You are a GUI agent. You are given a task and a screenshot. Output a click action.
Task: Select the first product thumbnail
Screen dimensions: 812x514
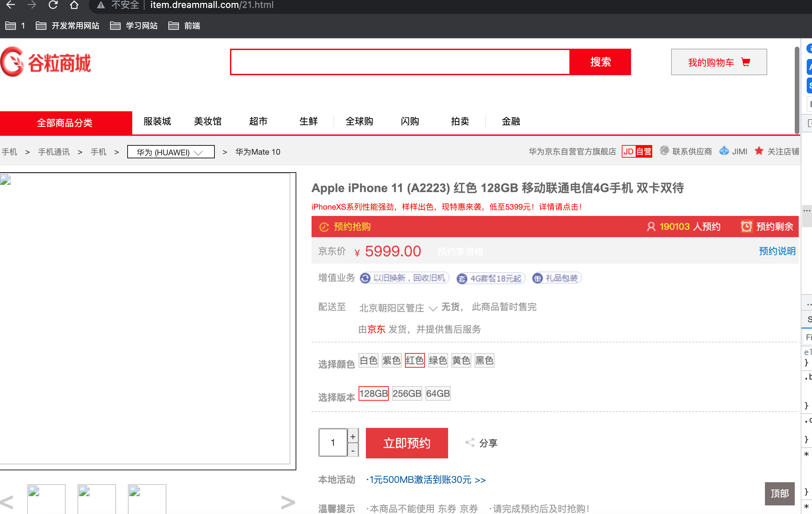click(x=46, y=499)
